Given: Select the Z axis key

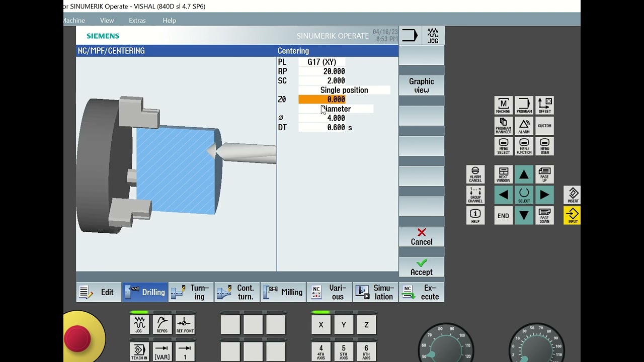Looking at the screenshot, I should [366, 325].
